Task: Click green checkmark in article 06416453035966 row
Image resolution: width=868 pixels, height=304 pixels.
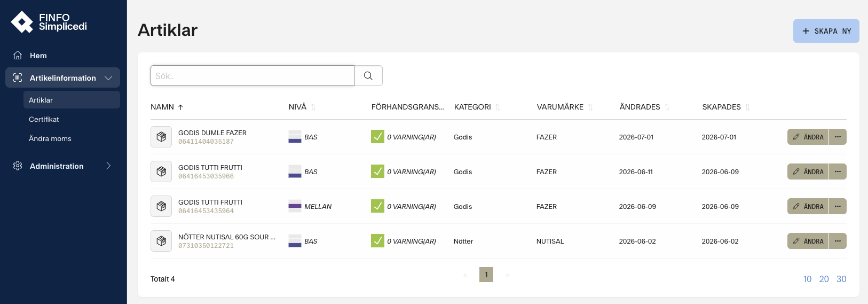Action: (377, 172)
